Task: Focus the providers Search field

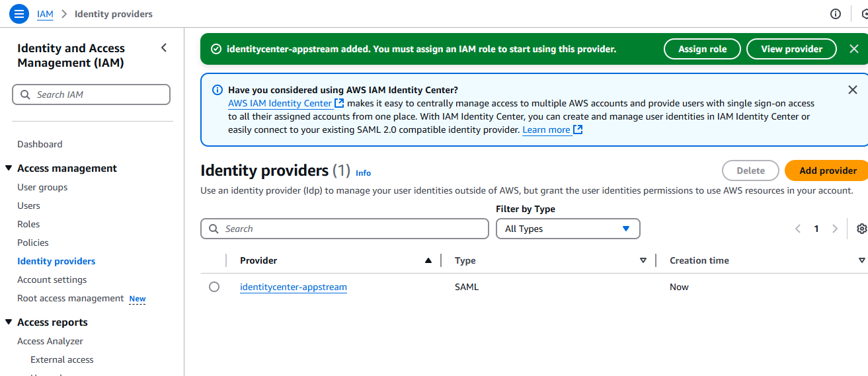Action: click(344, 229)
